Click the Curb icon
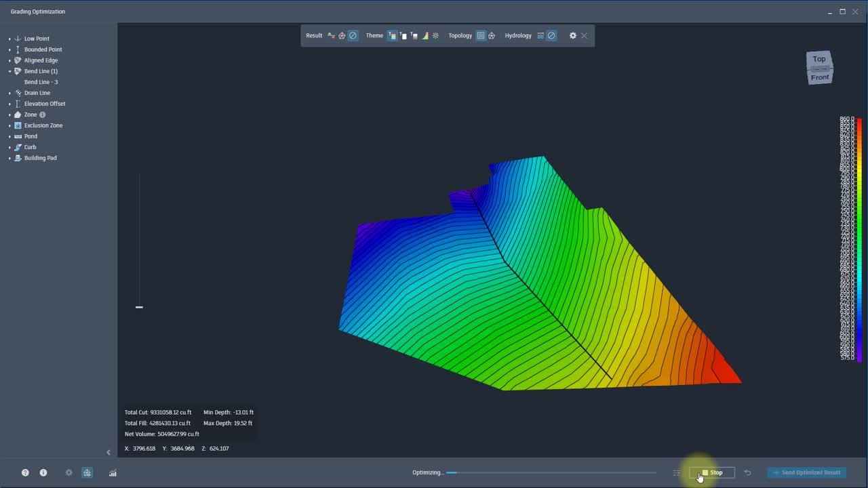The image size is (868, 488). click(x=18, y=147)
